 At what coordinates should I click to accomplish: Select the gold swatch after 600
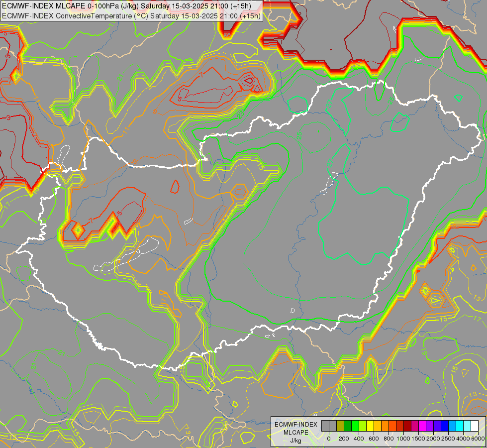pos(378,426)
